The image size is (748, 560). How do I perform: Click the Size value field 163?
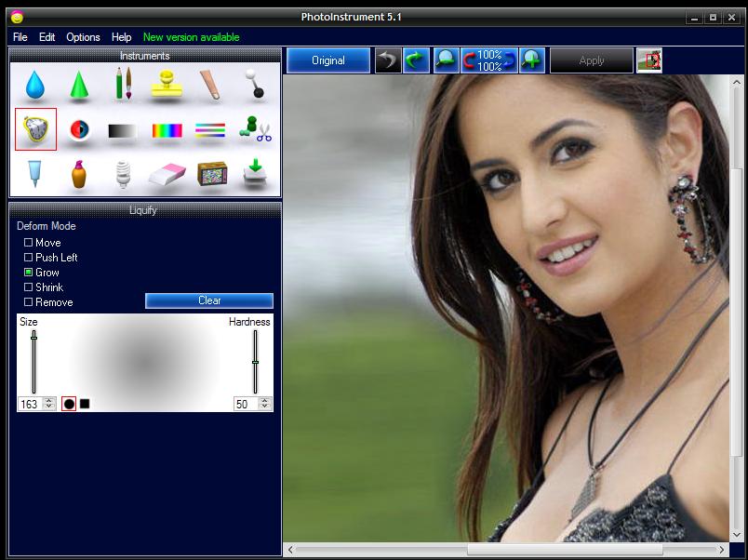pos(31,404)
